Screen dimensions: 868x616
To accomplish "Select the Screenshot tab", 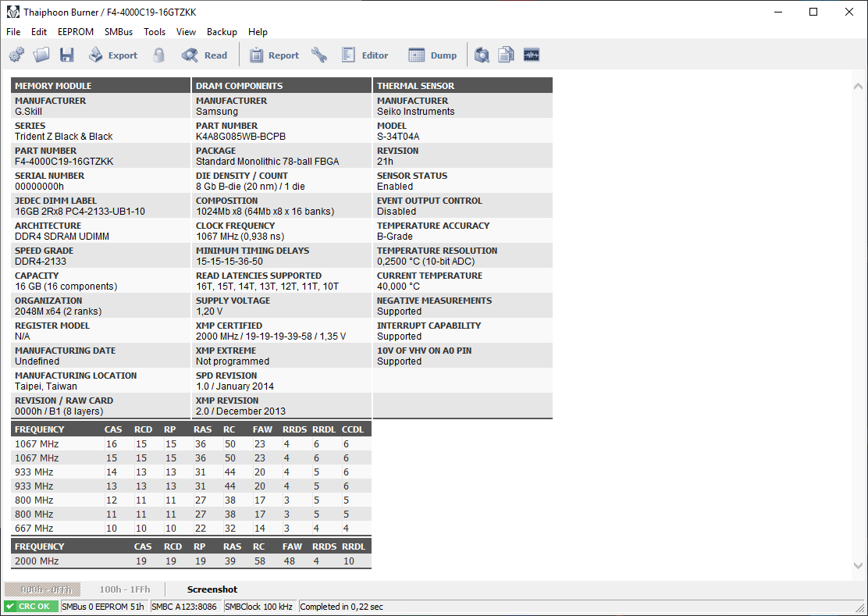I will (212, 589).
